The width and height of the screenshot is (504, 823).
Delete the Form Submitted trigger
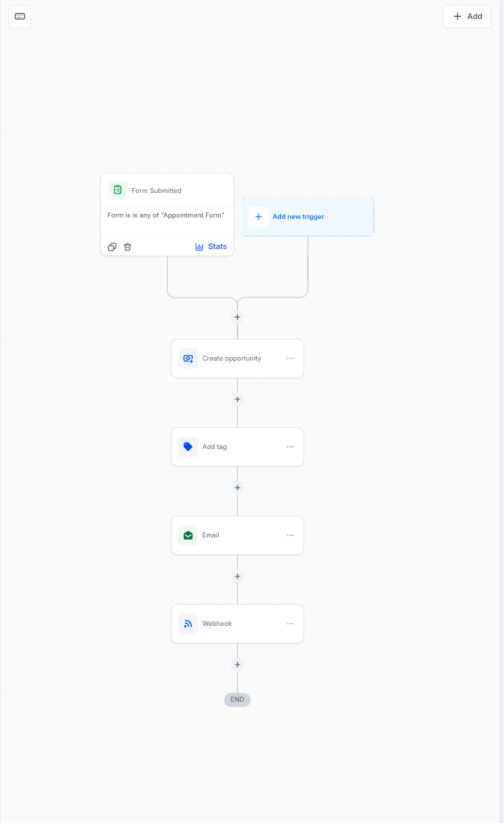[128, 247]
